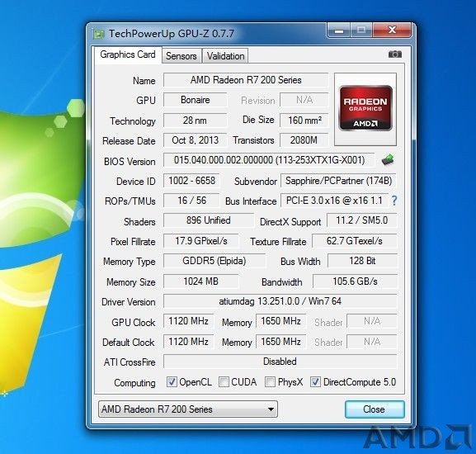
Task: Click the Radeon Graphics AMD logo
Action: tap(365, 108)
